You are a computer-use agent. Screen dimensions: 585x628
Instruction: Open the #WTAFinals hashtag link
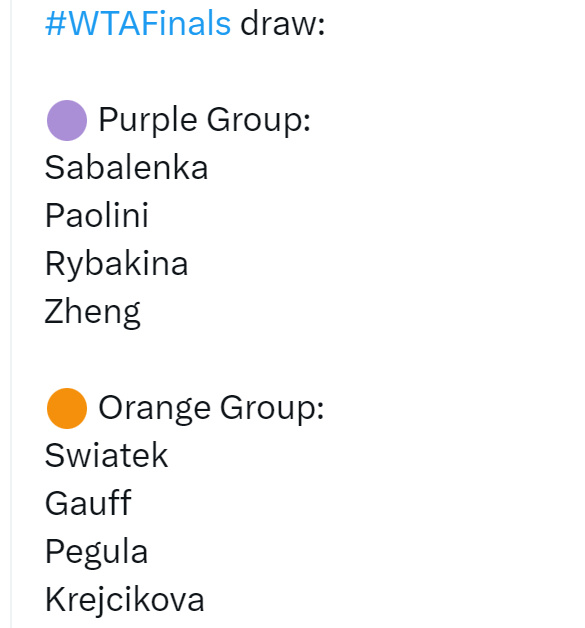click(138, 23)
